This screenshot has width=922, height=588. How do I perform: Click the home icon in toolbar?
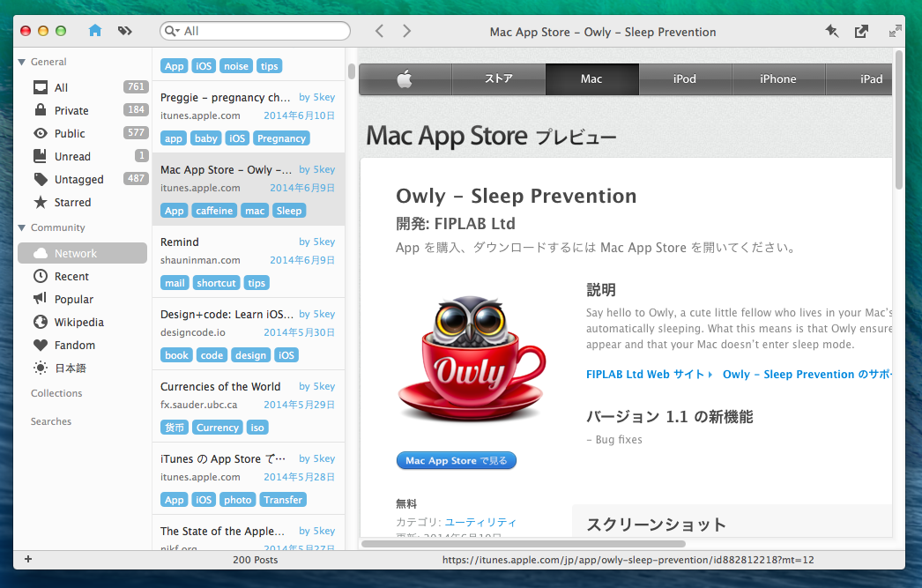point(95,31)
